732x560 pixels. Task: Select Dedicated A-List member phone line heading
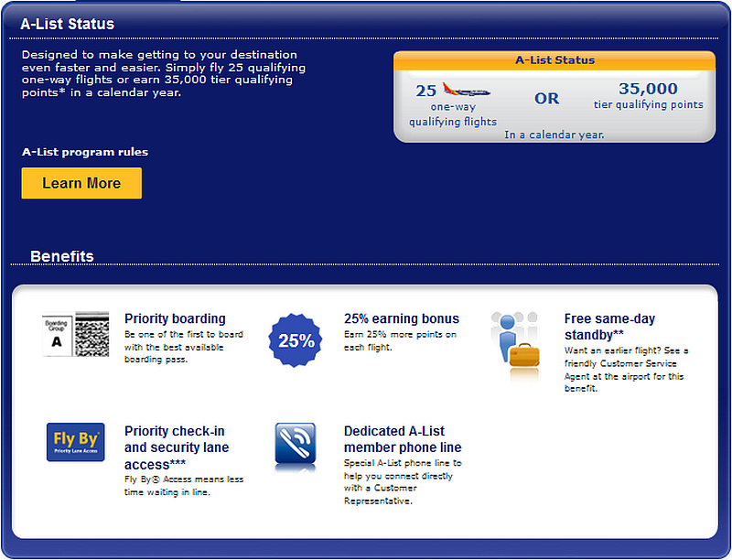[403, 438]
